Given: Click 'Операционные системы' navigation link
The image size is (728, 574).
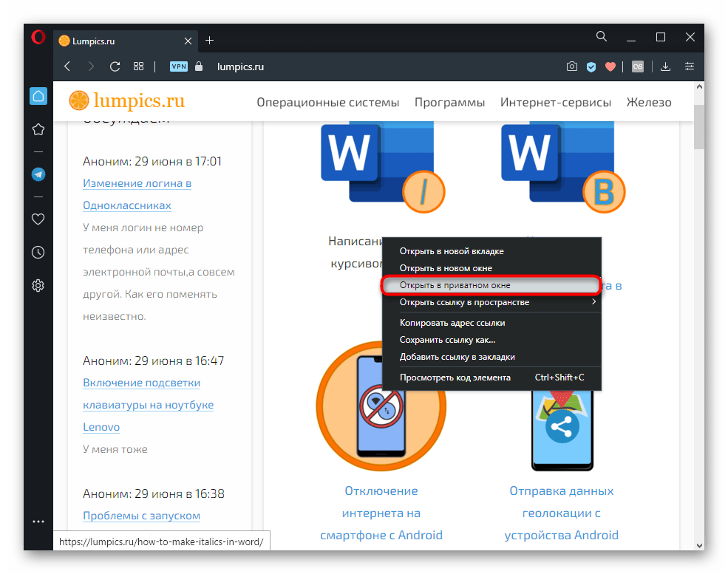Looking at the screenshot, I should [x=327, y=103].
